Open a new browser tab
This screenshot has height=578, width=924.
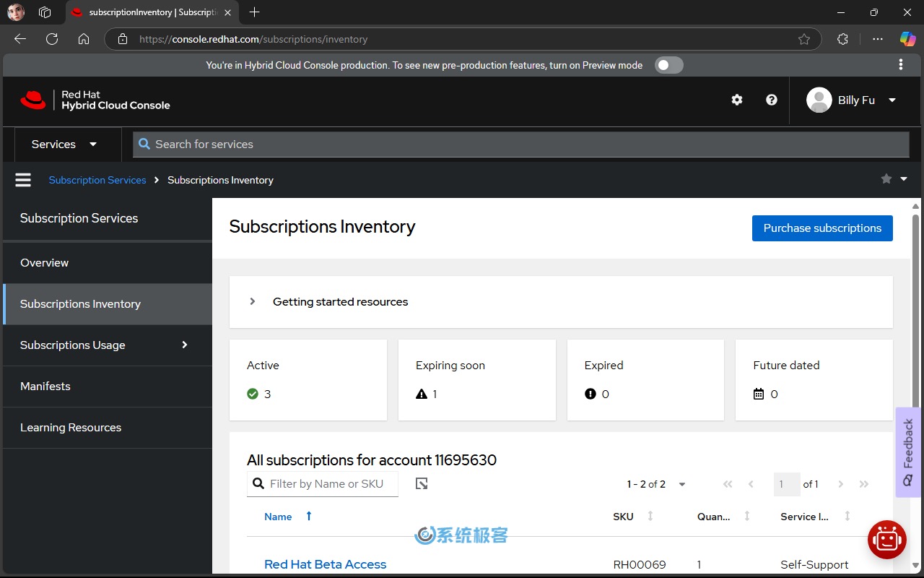click(254, 12)
